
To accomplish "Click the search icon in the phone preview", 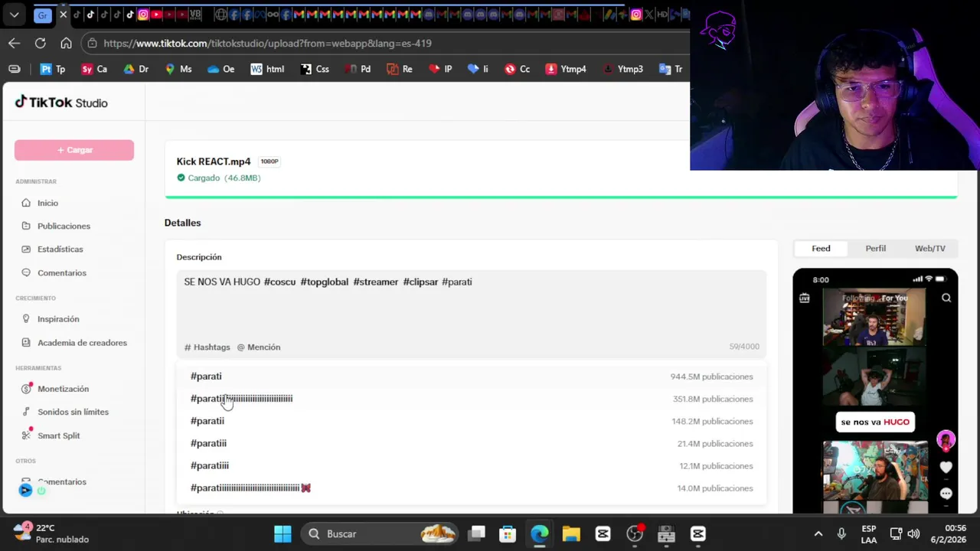I will click(x=946, y=298).
